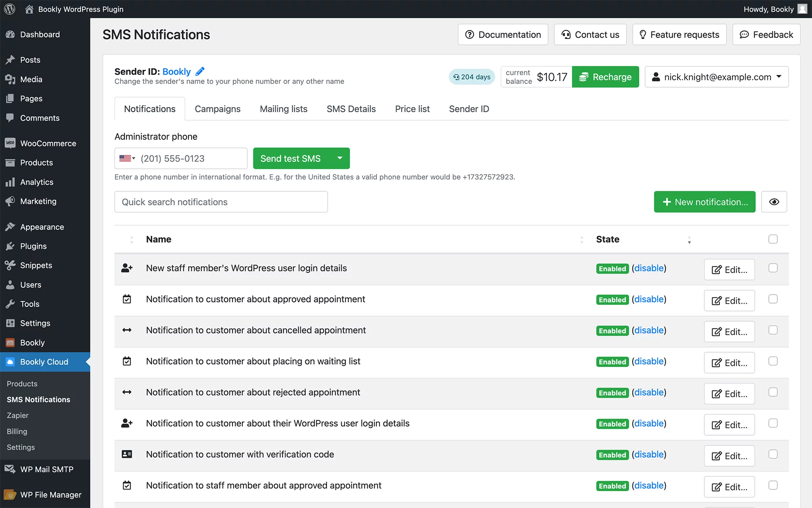Click the pencil icon to edit Sender ID
The image size is (812, 508).
[200, 71]
